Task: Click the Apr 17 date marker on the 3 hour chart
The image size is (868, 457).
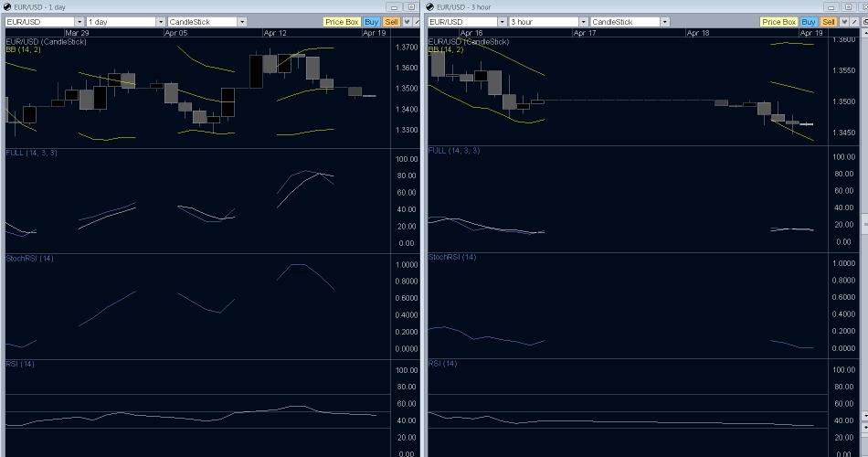Action: 585,33
